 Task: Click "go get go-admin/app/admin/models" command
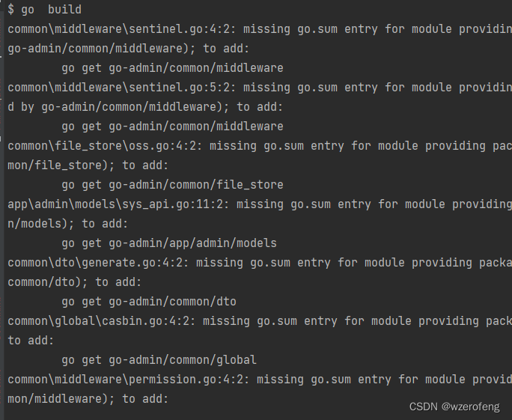pyautogui.click(x=169, y=243)
